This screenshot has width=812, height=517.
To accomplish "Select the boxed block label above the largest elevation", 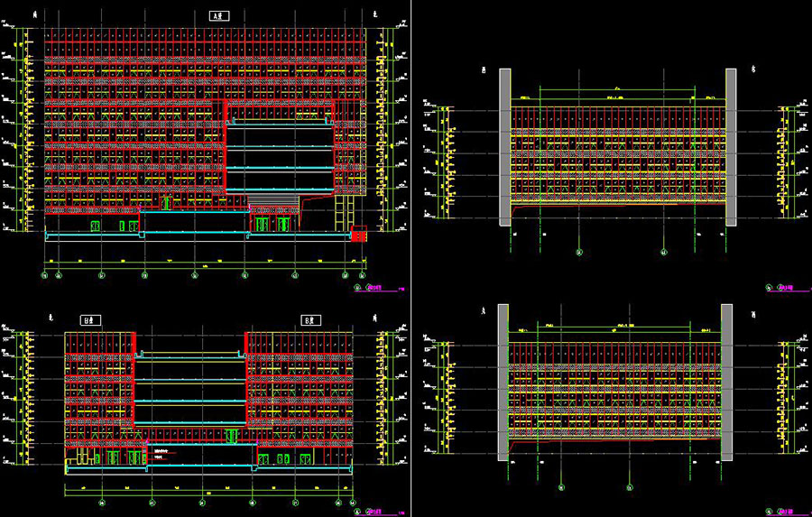I will 219,15.
